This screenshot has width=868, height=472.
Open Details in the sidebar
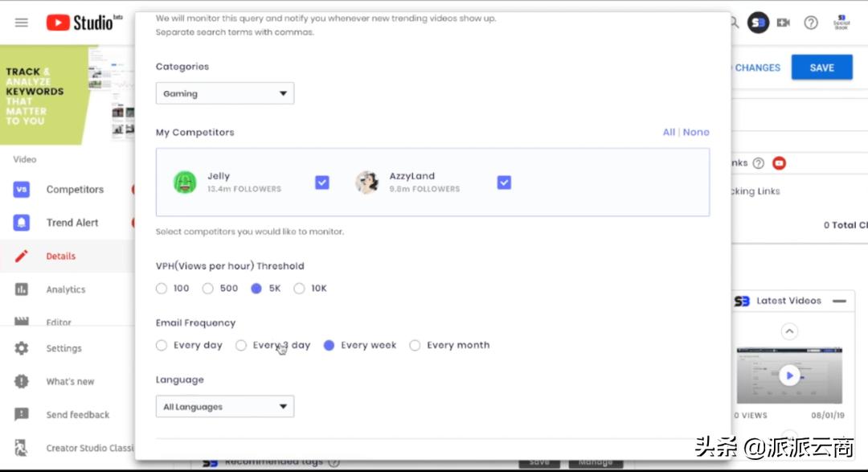point(61,256)
